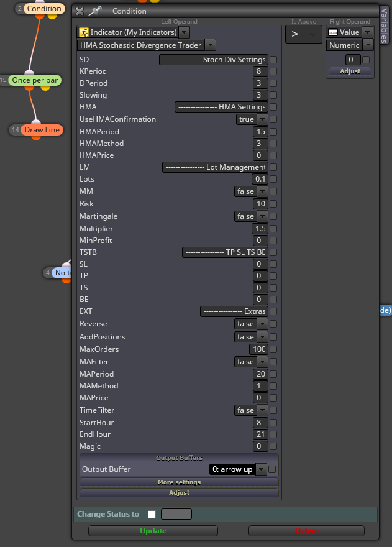Close the Condition panel with X icon
Viewport: 392px width, 547px height.
(x=80, y=12)
